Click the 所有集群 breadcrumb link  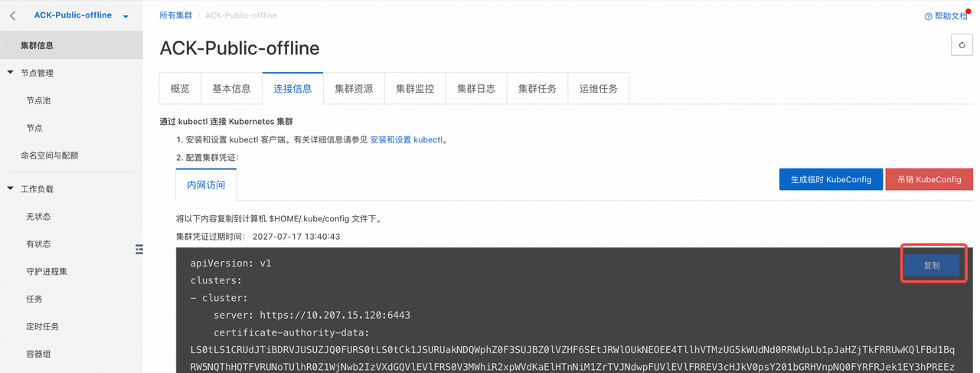[176, 15]
